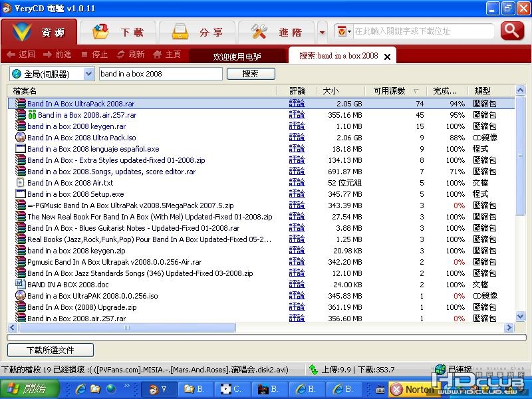Go back with the 返回 button

tap(21, 55)
